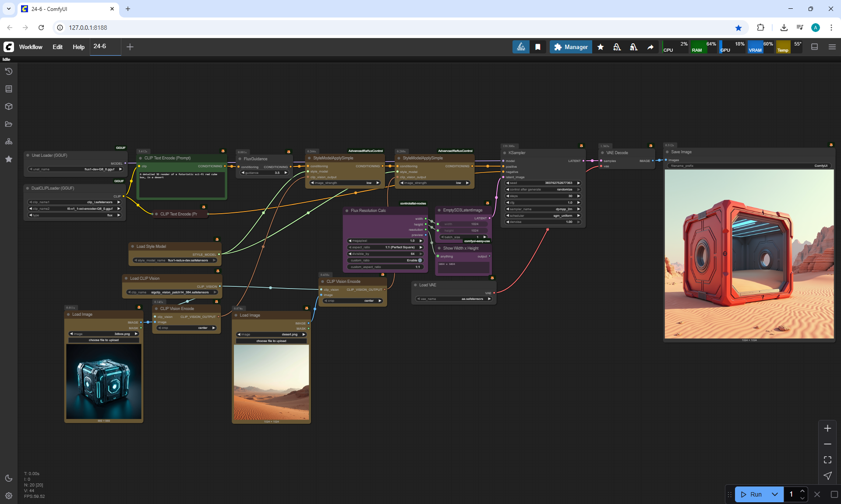Collapse the KSampler node via title dot
This screenshot has width=841, height=504.
coord(504,153)
